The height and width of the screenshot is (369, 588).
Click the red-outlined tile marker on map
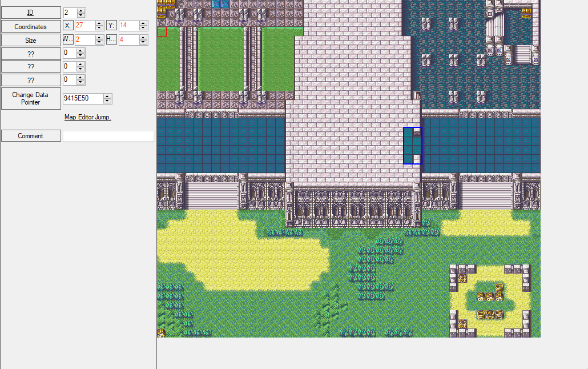click(162, 31)
